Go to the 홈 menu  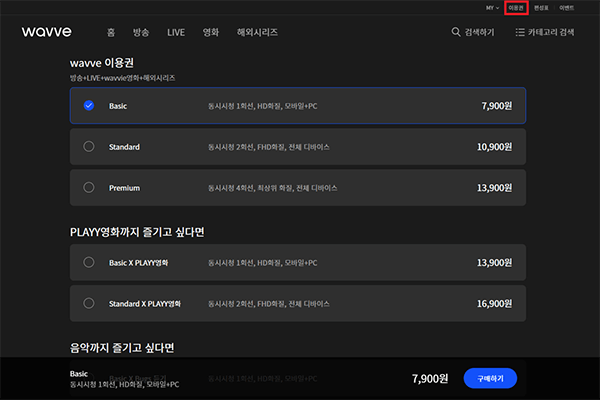point(111,32)
